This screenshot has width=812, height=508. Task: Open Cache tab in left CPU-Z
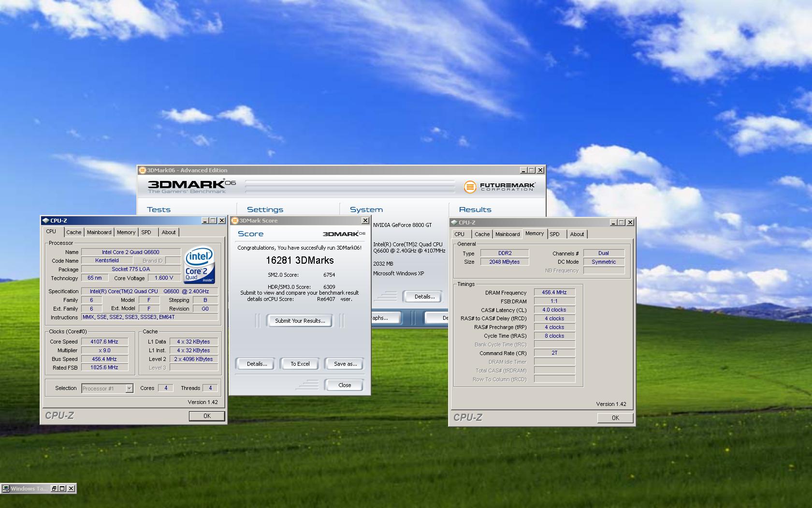74,232
